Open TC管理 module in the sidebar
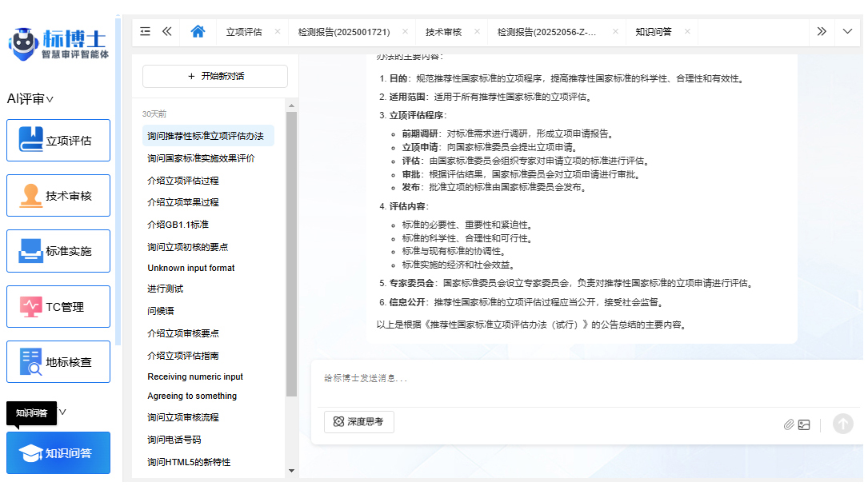This screenshot has width=868, height=486. pos(58,307)
